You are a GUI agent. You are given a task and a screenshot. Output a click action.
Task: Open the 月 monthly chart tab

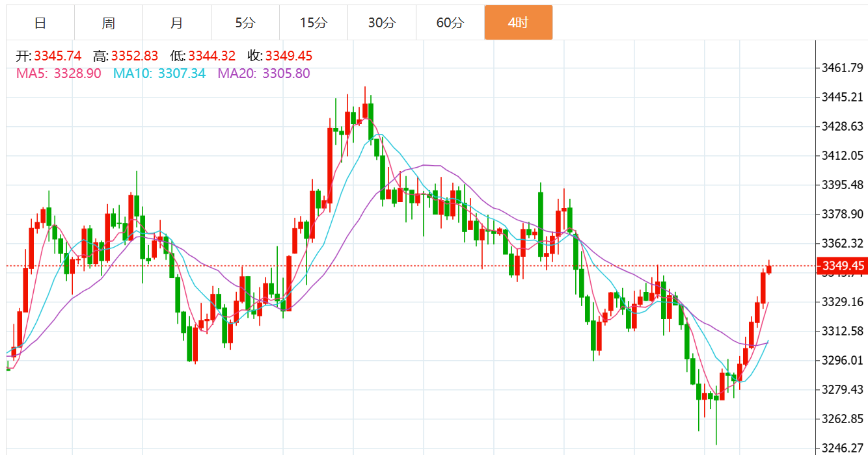[177, 23]
